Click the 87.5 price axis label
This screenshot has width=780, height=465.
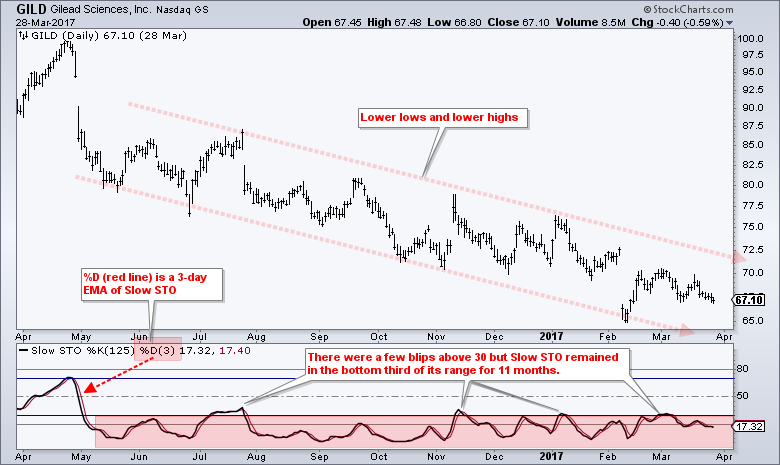pos(753,126)
